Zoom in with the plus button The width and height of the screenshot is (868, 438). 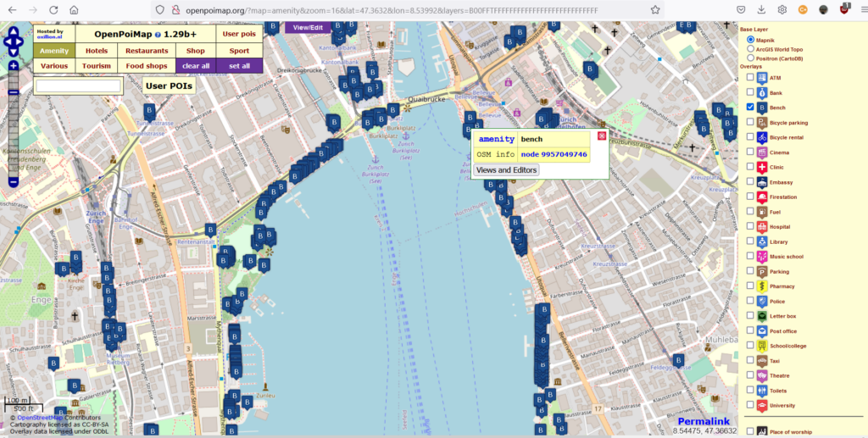pos(14,66)
